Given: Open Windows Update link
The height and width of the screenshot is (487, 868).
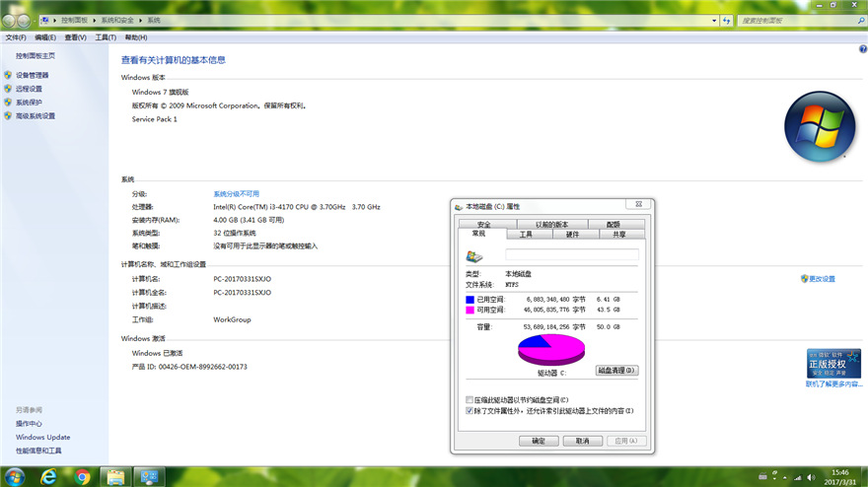Looking at the screenshot, I should coord(43,437).
